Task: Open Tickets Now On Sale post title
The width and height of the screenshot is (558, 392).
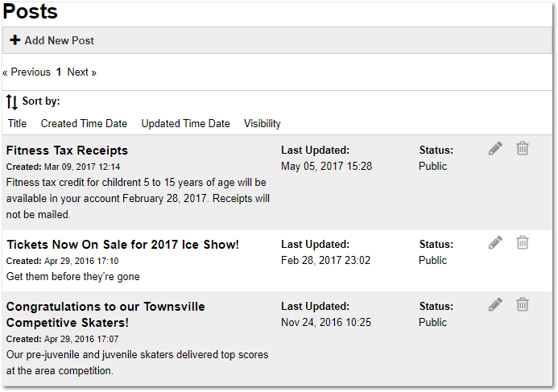Action: pyautogui.click(x=122, y=245)
